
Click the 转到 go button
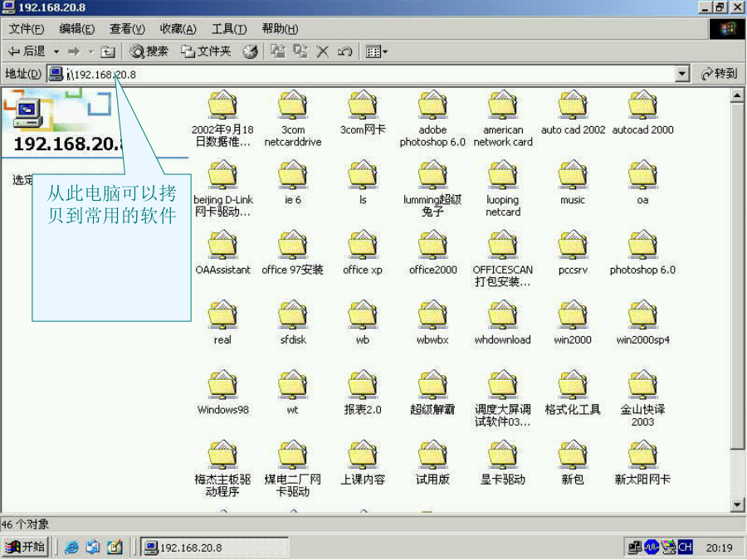(x=720, y=74)
